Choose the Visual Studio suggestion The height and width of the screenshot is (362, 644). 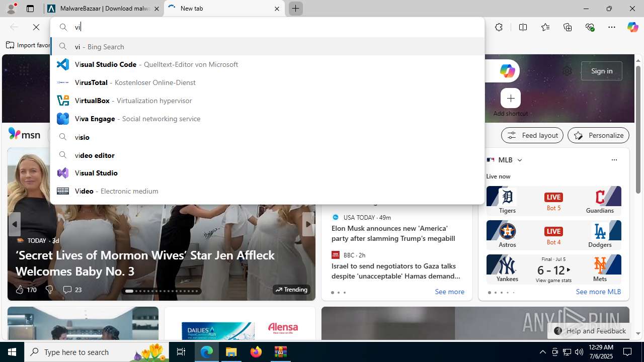tap(267, 173)
